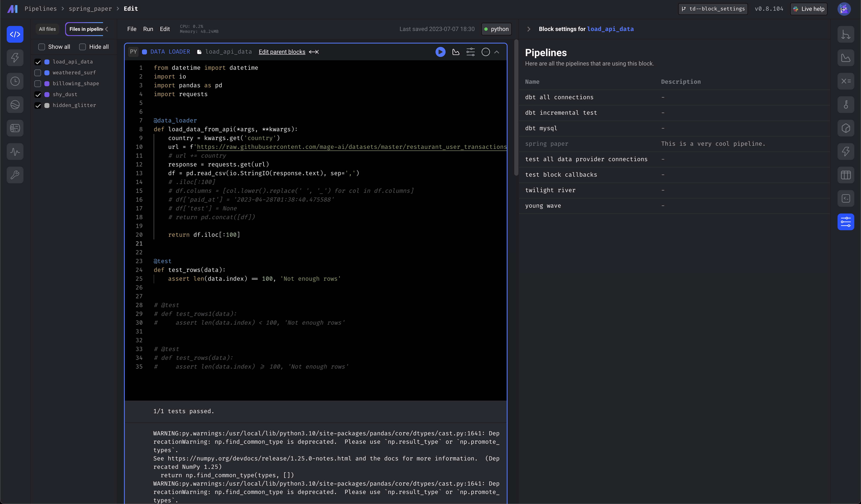Click the gray color dot beside hidden_glitter
Viewport: 861px width, 504px height.
click(47, 105)
